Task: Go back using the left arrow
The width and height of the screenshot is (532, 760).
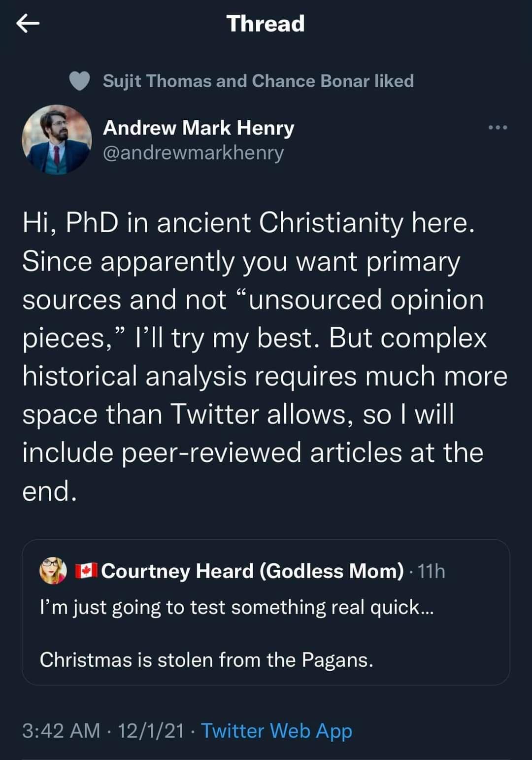Action: [28, 24]
